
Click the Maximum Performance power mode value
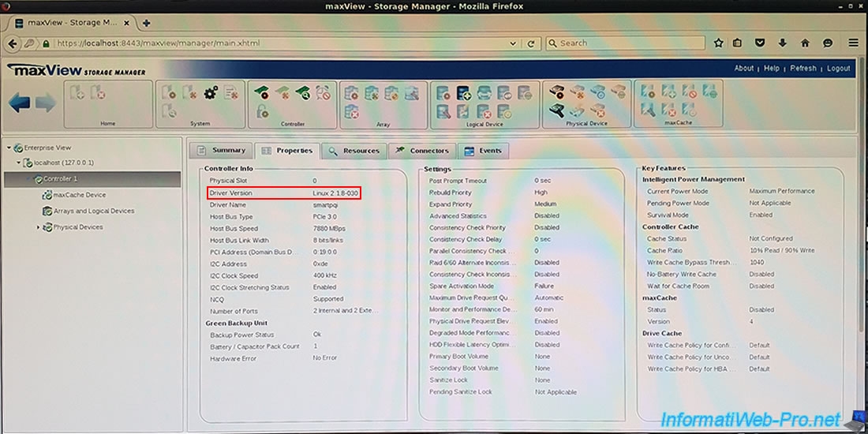[x=782, y=191]
